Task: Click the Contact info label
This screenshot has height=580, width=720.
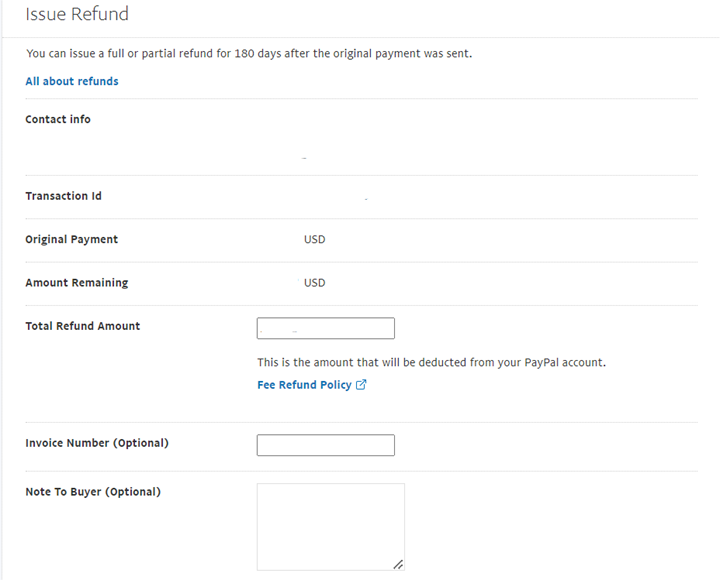Action: 58,119
